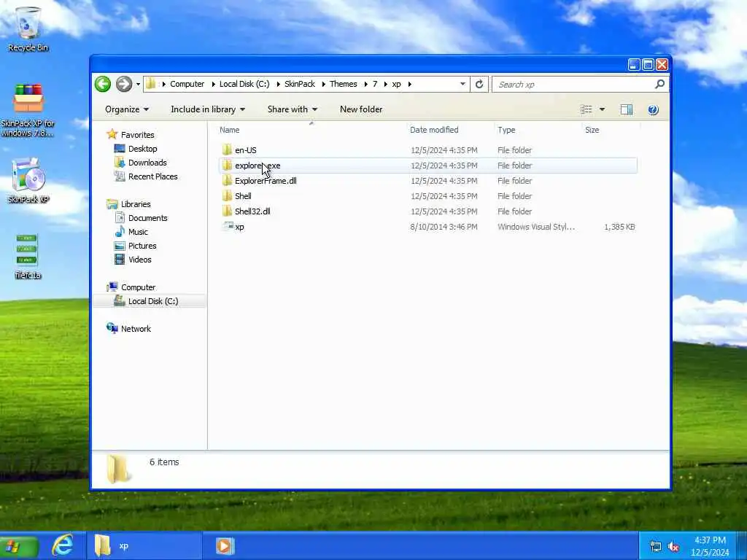Refresh the xp folder view
747x560 pixels.
[x=479, y=85]
